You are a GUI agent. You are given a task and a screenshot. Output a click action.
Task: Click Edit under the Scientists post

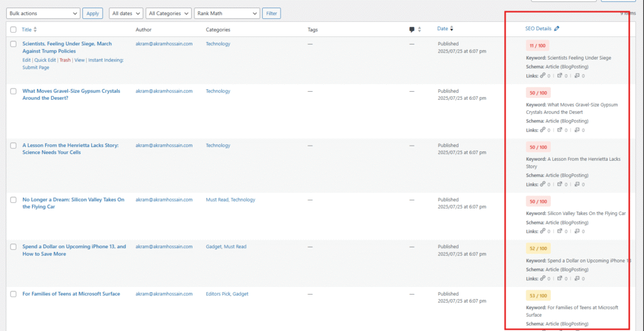tap(26, 60)
